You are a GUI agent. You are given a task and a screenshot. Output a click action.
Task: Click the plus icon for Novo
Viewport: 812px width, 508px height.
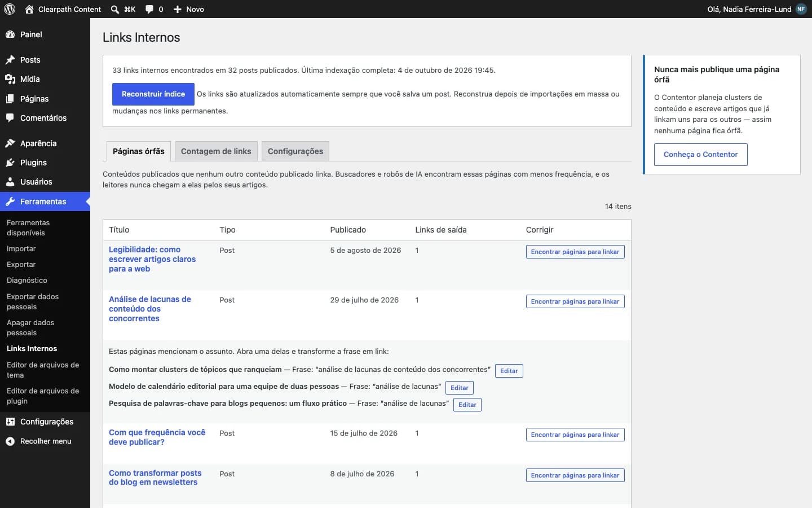click(178, 9)
